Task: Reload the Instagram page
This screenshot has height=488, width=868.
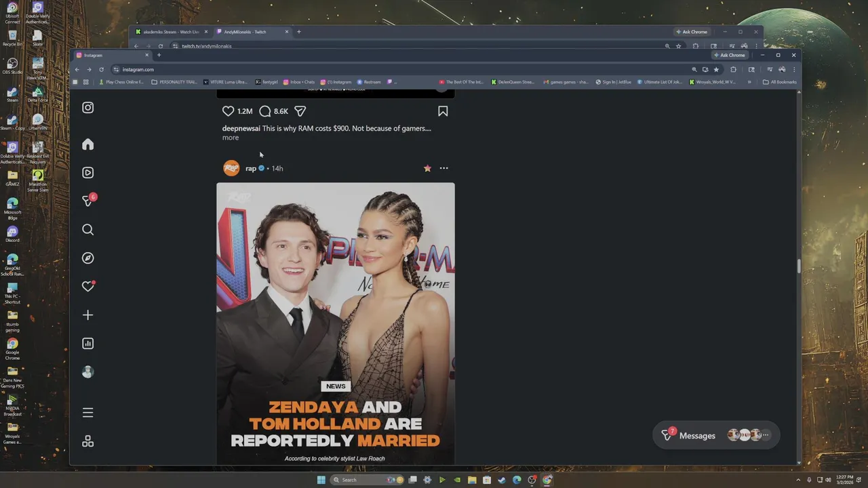Action: click(x=101, y=69)
